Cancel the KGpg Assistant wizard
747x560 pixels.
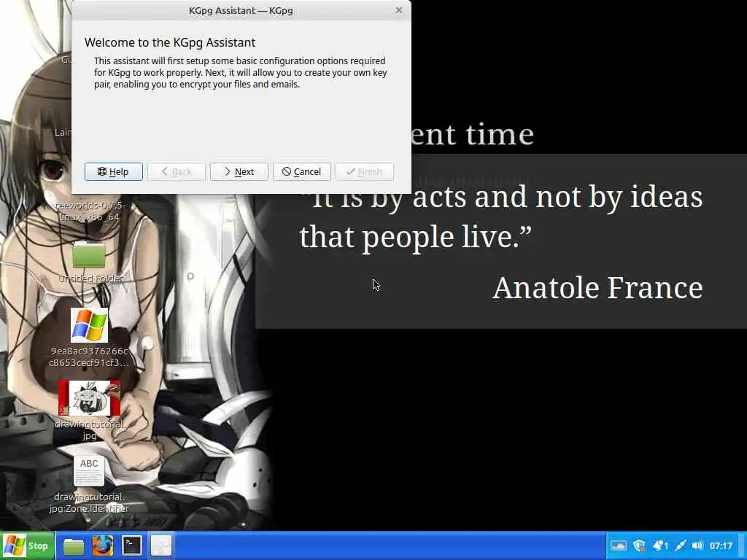tap(301, 171)
